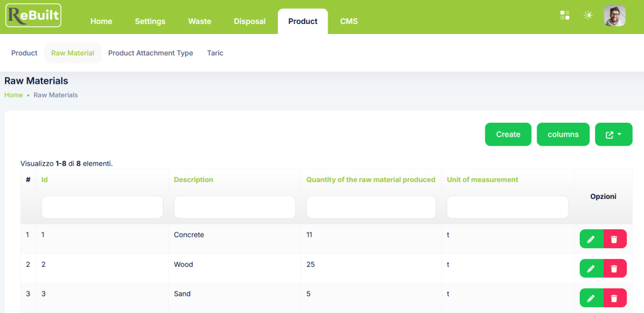The width and height of the screenshot is (644, 313).
Task: Select the Taric sub-tab
Action: [x=215, y=53]
